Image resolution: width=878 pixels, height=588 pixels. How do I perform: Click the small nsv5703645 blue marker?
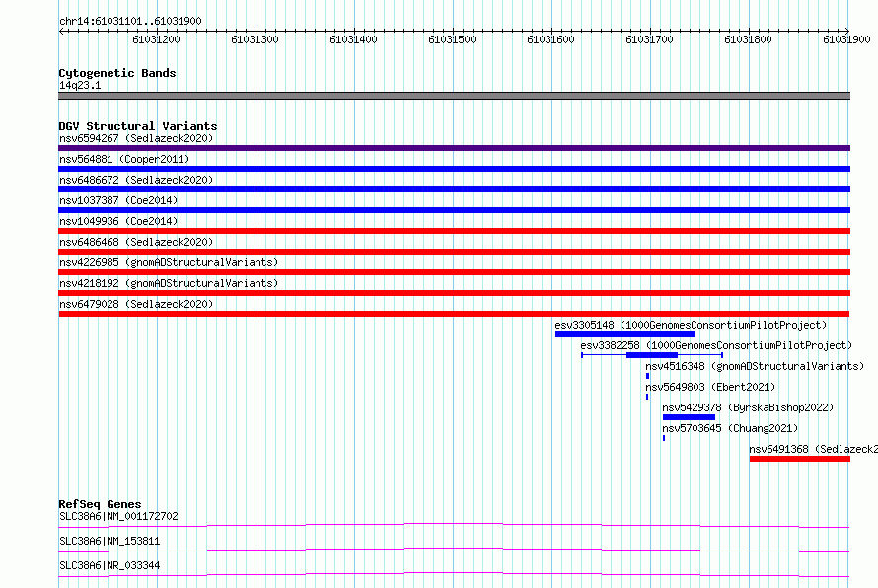[664, 438]
